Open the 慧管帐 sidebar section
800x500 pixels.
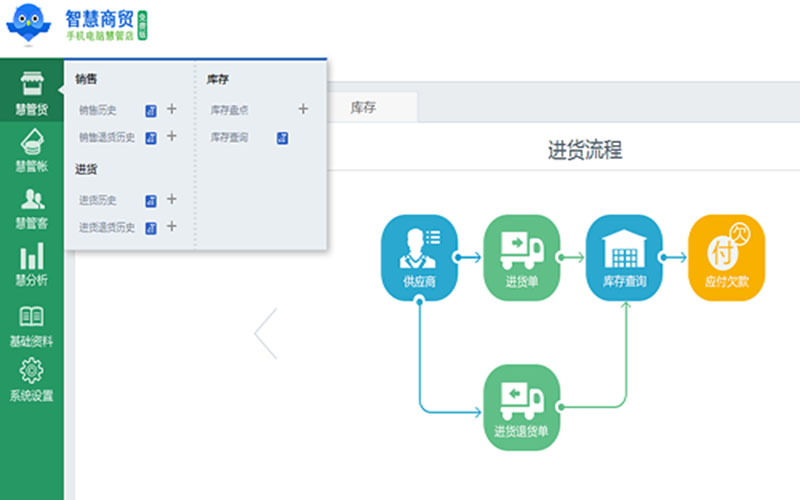[32, 150]
